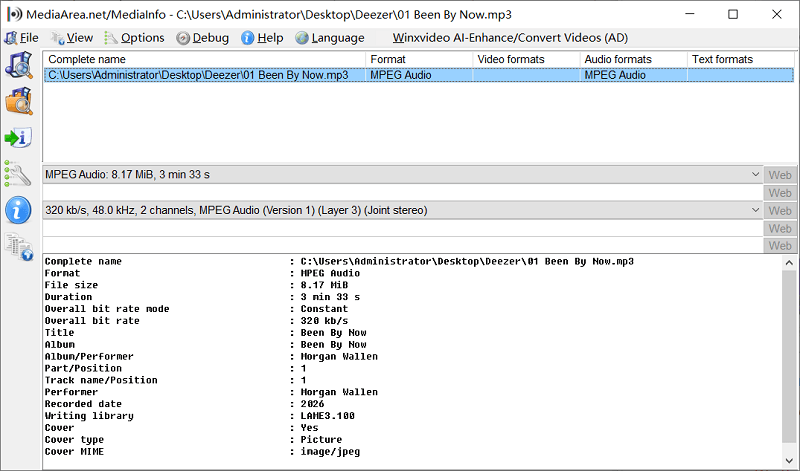Click the Overall bit rate value 320 kb/s

coord(324,321)
